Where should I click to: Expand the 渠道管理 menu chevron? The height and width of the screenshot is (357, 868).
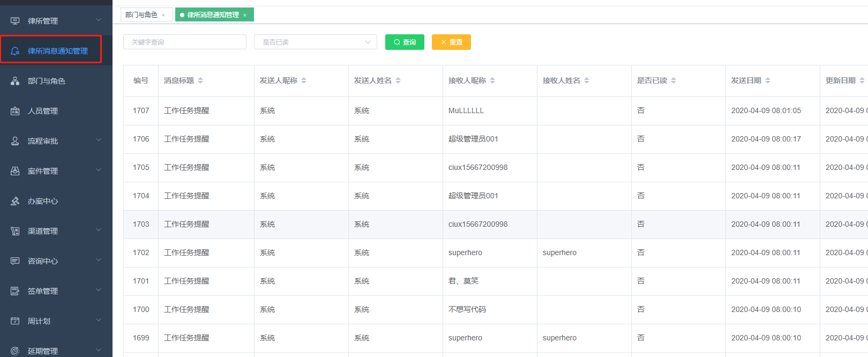(x=99, y=230)
